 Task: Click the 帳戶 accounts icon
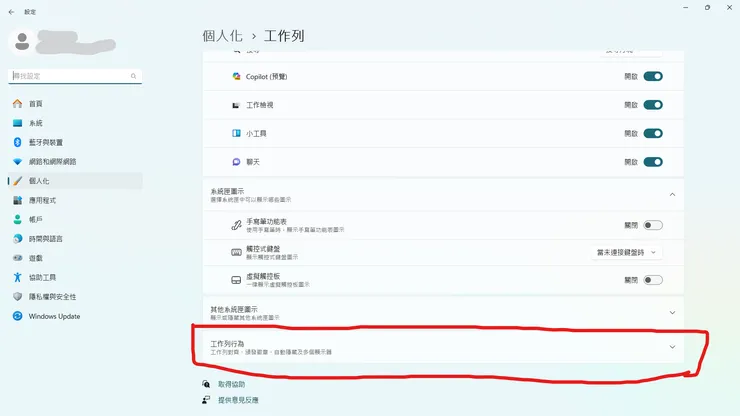[x=17, y=219]
